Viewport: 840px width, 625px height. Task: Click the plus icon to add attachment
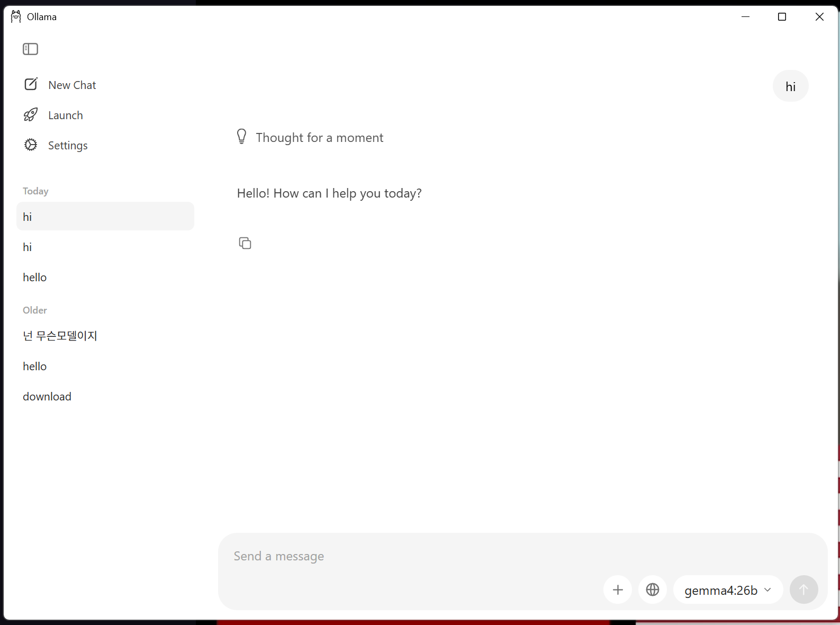point(618,590)
